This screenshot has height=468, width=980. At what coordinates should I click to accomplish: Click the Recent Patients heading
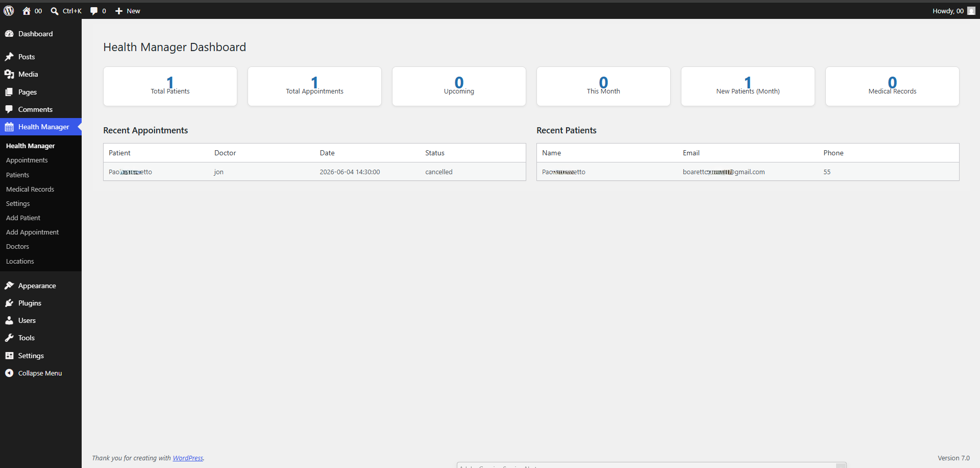tap(566, 130)
